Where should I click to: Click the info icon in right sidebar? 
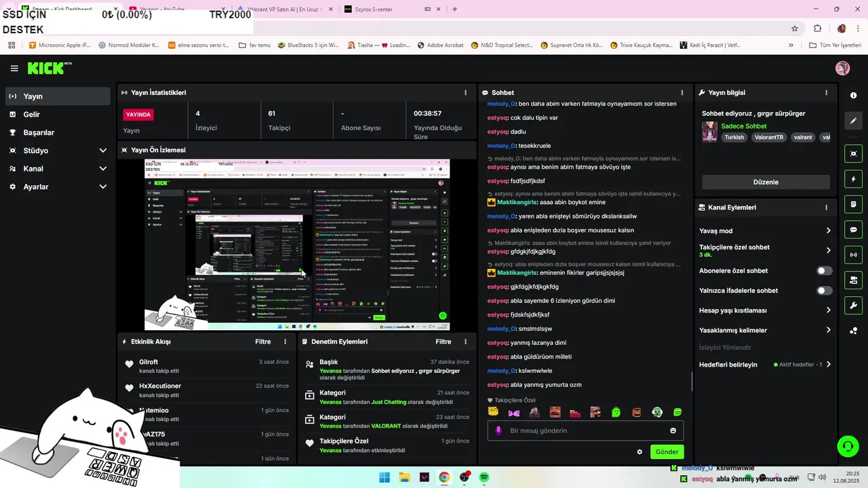click(x=853, y=96)
